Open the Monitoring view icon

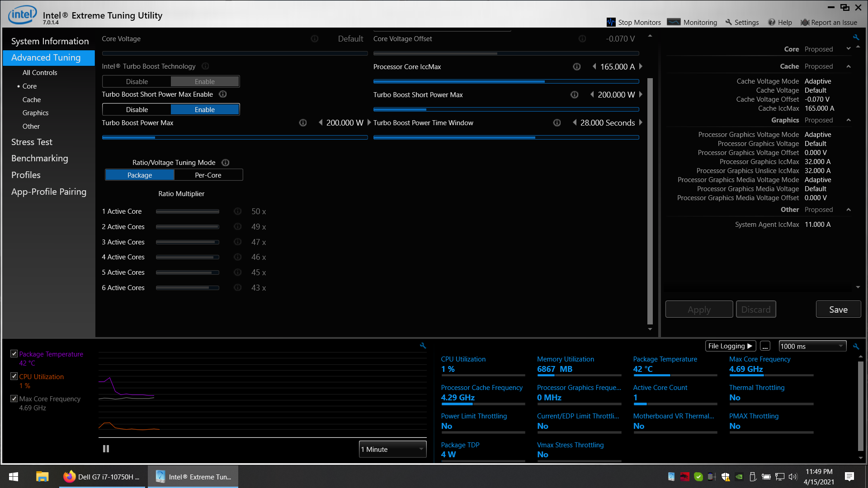pyautogui.click(x=674, y=22)
